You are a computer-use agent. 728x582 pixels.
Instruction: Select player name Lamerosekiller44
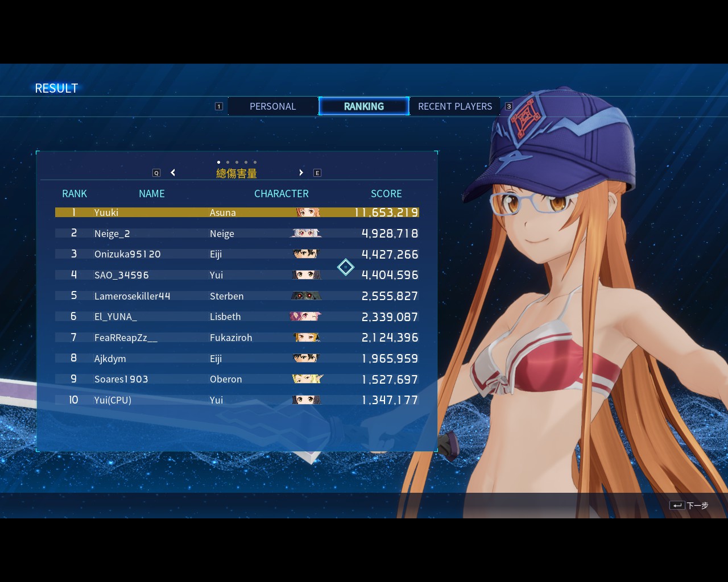click(133, 296)
